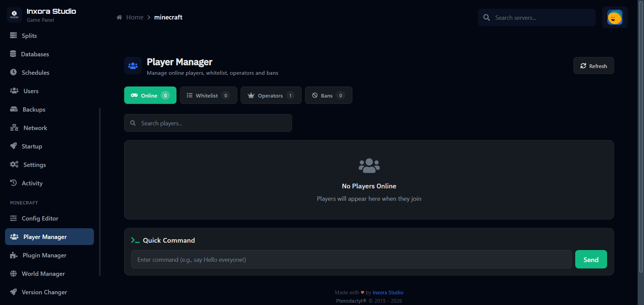Screen dimensions: 644x305
Task: Click the Backups sidebar icon
Action: [13, 109]
